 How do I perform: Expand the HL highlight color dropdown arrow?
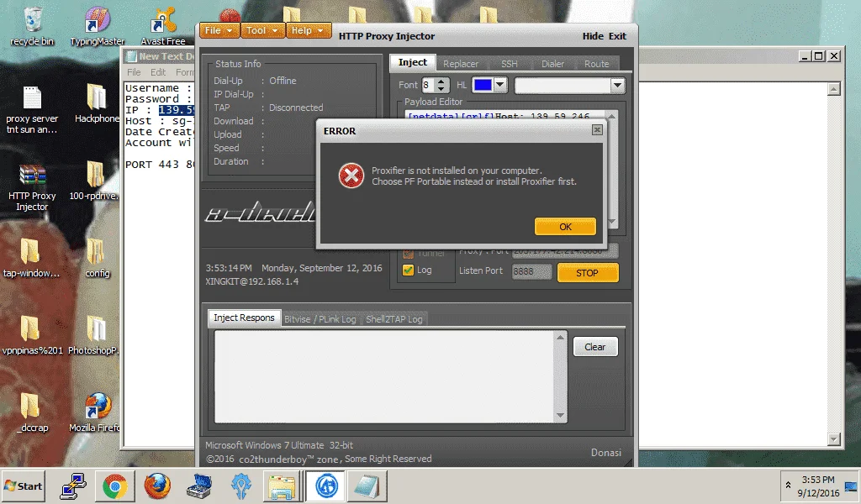(x=499, y=85)
